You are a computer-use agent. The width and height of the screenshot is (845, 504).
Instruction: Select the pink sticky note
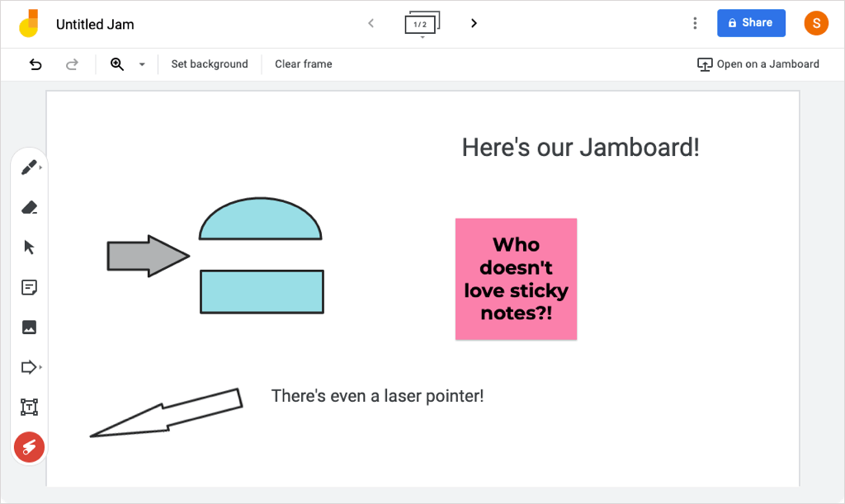click(516, 279)
